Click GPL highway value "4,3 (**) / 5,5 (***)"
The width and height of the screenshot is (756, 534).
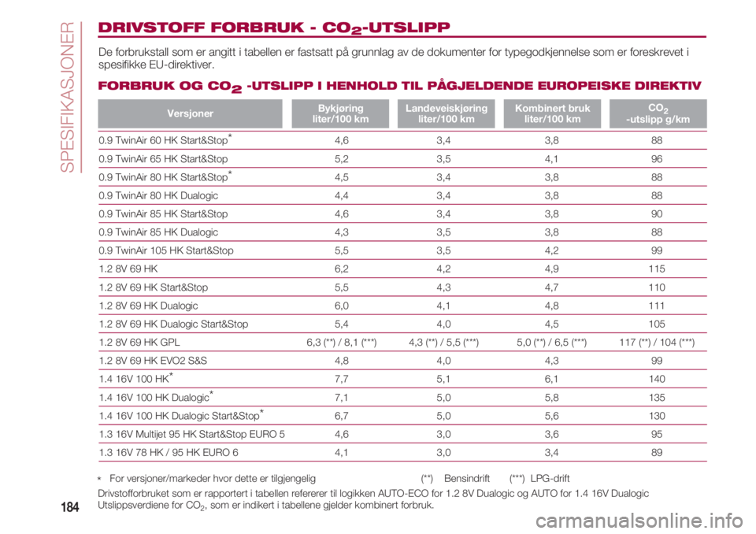[443, 343]
